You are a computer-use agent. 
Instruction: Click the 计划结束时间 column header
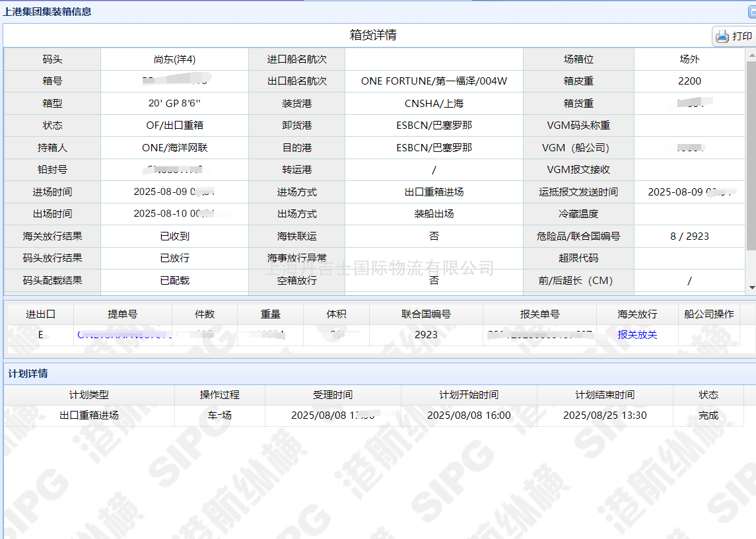click(605, 395)
